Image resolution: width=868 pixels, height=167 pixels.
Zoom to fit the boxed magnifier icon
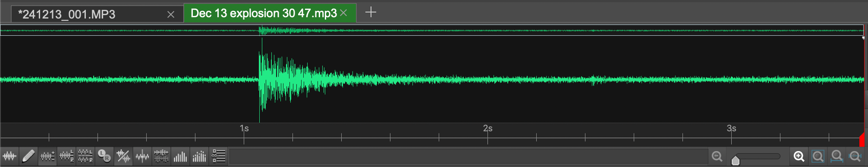pyautogui.click(x=818, y=156)
